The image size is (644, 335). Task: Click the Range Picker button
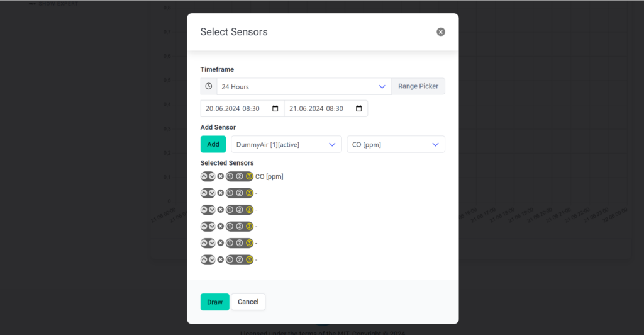pos(418,86)
